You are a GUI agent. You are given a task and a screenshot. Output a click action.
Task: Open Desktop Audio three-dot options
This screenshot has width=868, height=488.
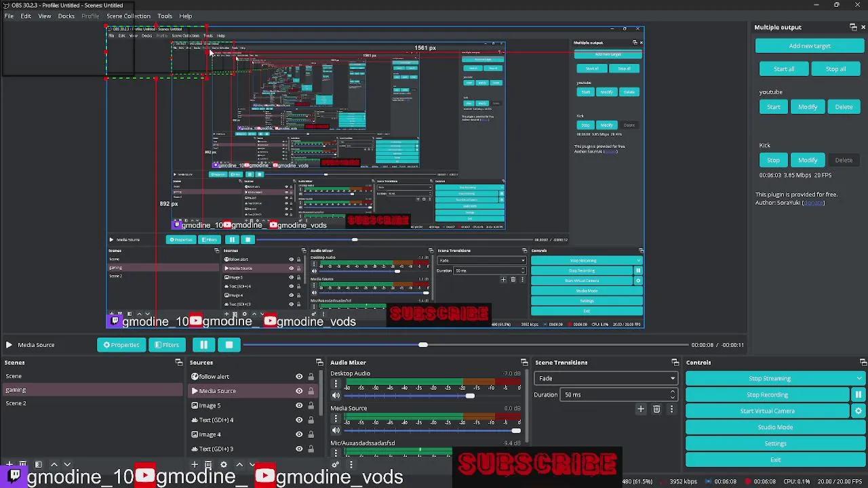click(x=336, y=384)
